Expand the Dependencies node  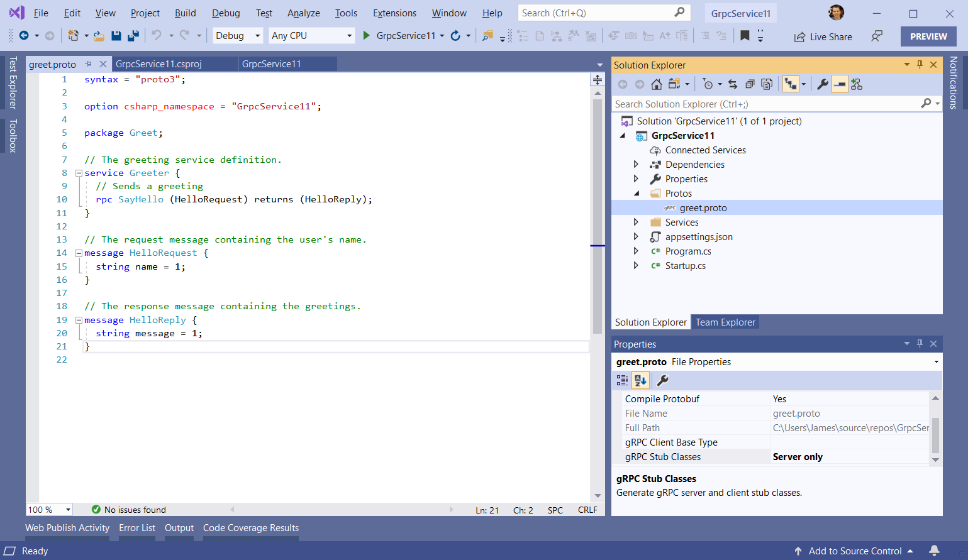[636, 164]
